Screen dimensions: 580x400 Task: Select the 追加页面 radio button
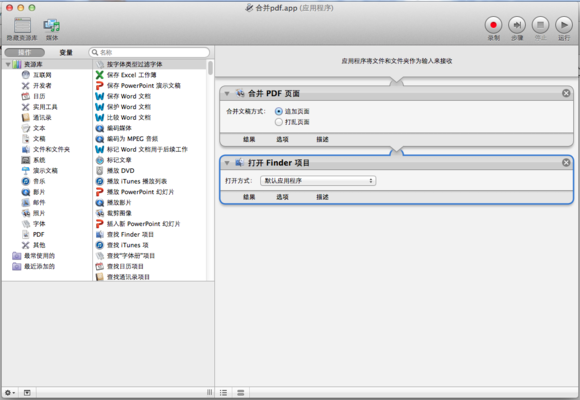279,111
